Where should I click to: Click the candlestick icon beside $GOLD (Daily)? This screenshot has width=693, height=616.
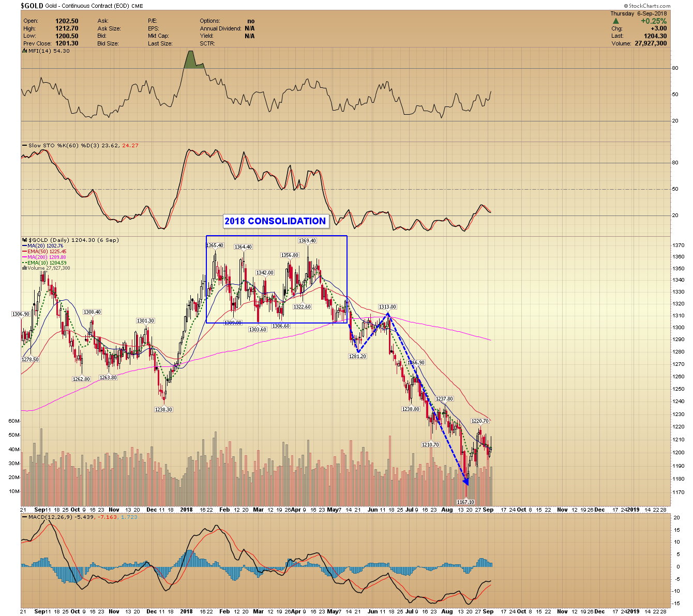tap(25, 240)
